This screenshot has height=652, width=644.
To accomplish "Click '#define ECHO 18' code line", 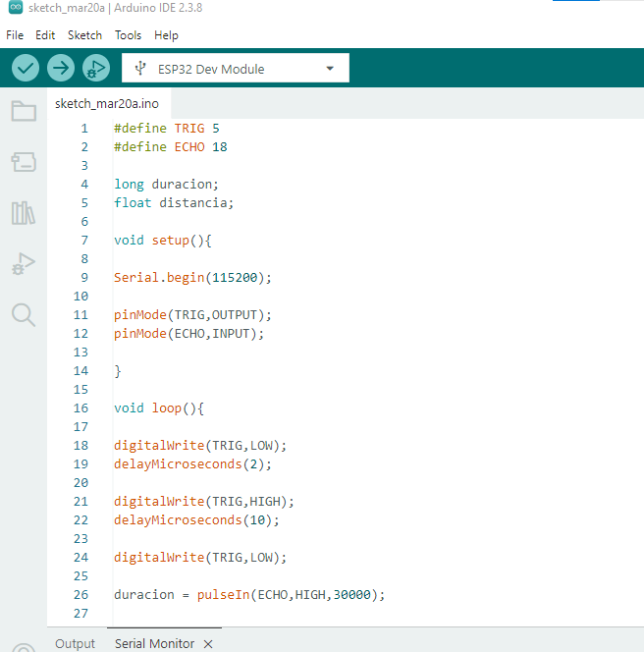I will (x=171, y=146).
